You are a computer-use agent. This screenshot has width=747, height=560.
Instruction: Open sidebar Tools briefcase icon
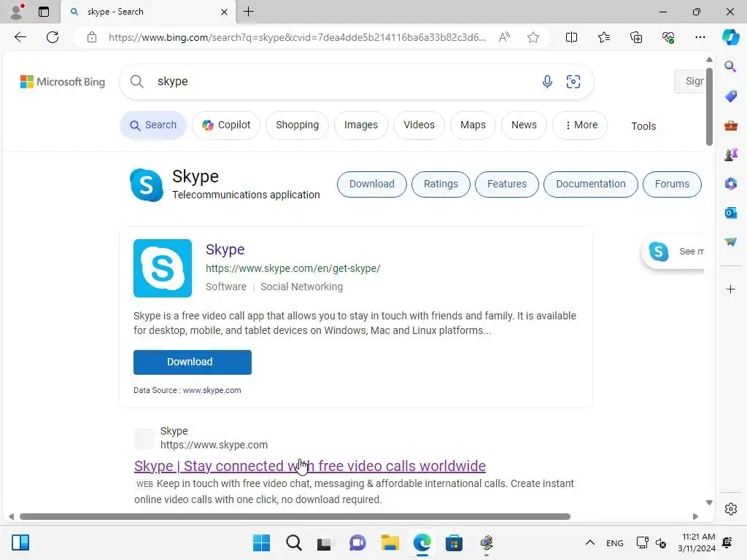[x=730, y=125]
